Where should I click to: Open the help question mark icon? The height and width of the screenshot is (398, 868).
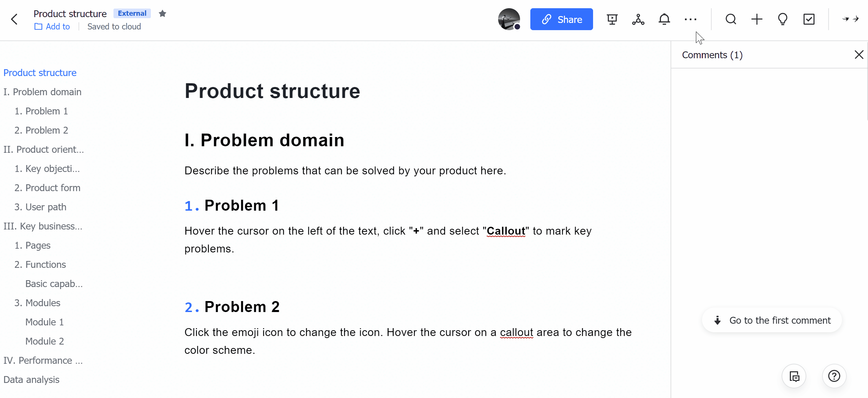pyautogui.click(x=834, y=376)
